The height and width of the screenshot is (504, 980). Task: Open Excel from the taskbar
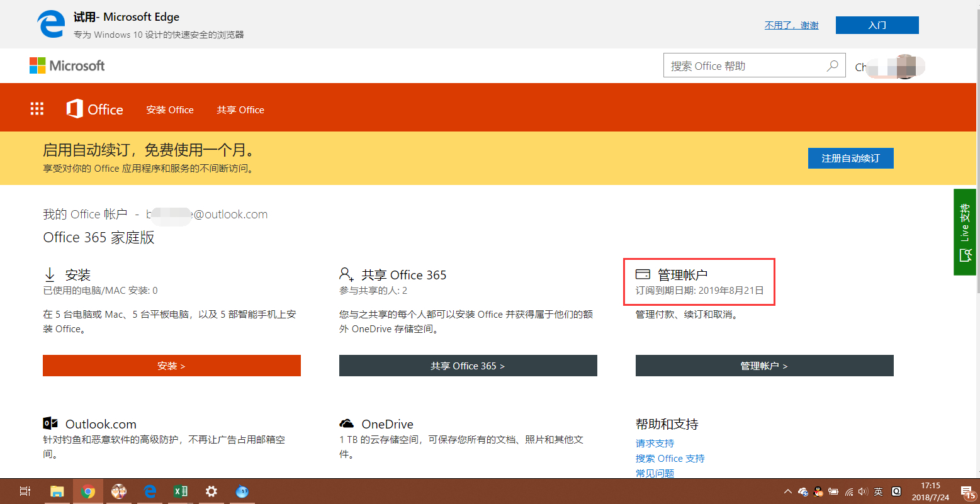[x=181, y=491]
